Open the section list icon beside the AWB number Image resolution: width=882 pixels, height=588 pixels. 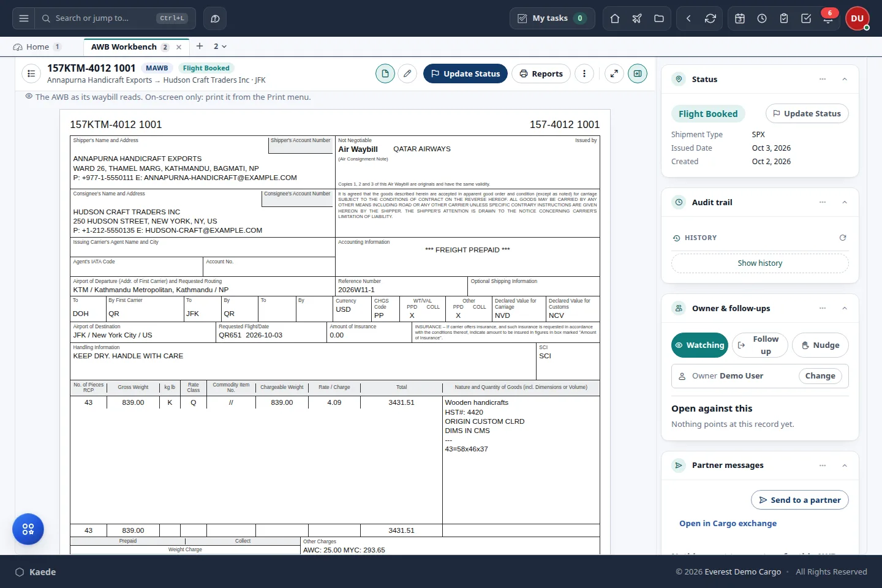click(x=31, y=73)
